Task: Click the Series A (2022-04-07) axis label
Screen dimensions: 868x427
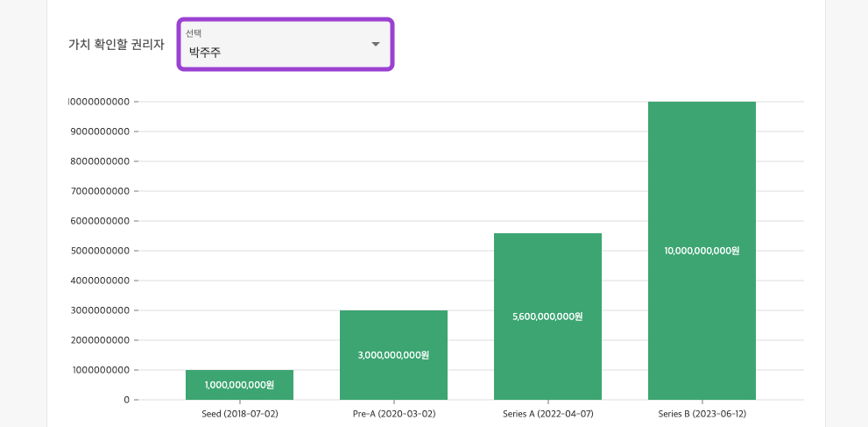Action: (547, 414)
